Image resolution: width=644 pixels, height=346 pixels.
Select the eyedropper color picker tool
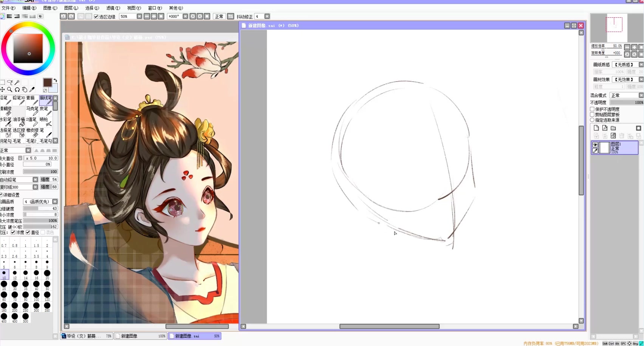point(32,90)
